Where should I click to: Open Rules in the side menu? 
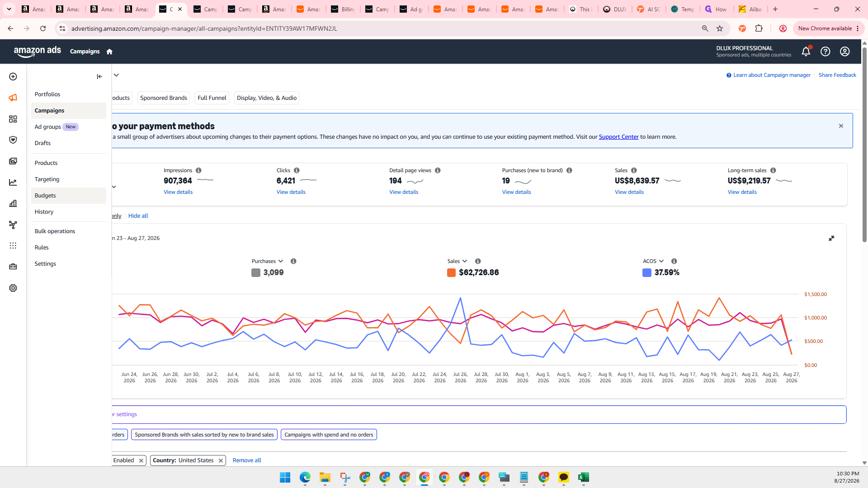pyautogui.click(x=68, y=248)
